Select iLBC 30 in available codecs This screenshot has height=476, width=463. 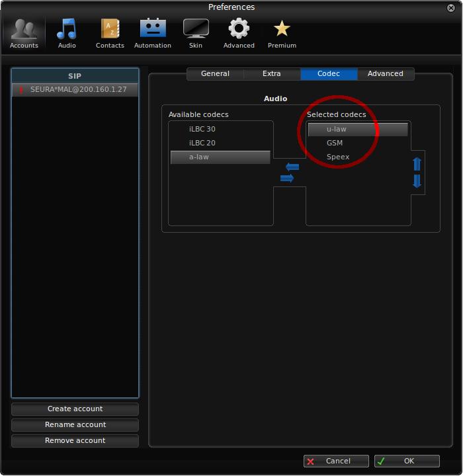tap(202, 130)
